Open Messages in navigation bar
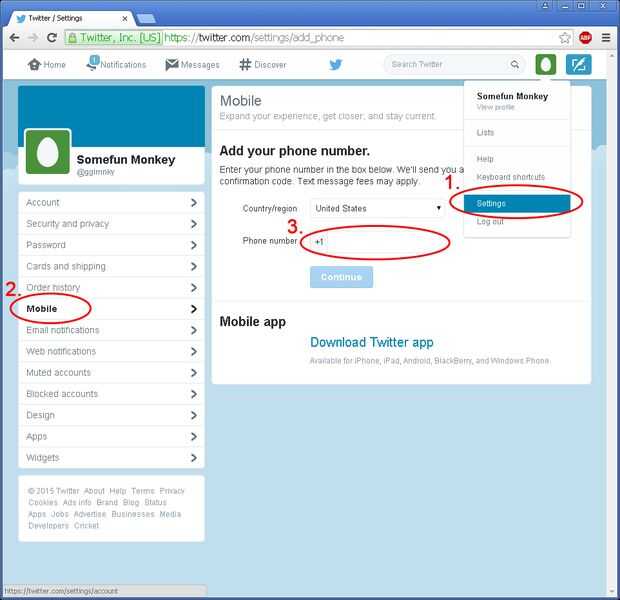 tap(192, 64)
